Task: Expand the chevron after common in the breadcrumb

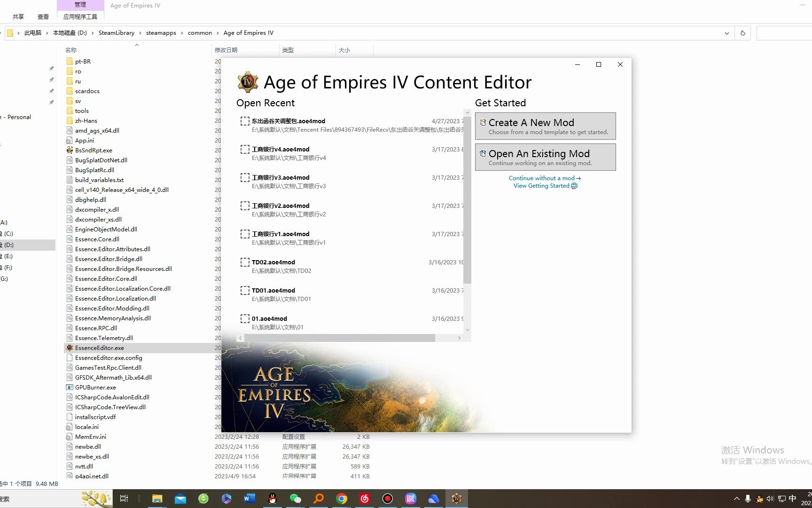Action: point(218,33)
